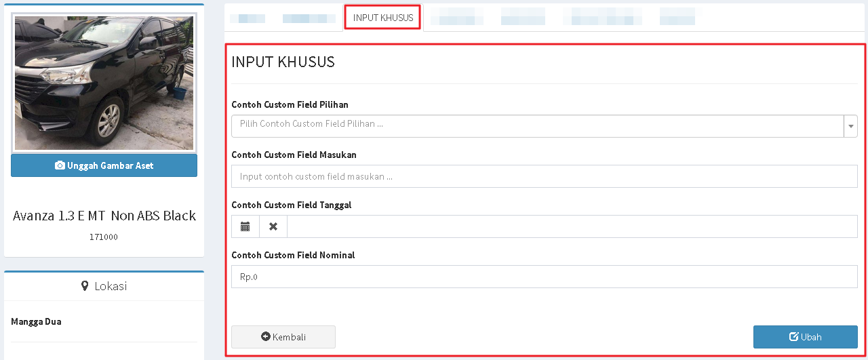Screen dimensions: 868x360
Task: Click the back arrow icon on Kembali
Action: click(x=266, y=337)
